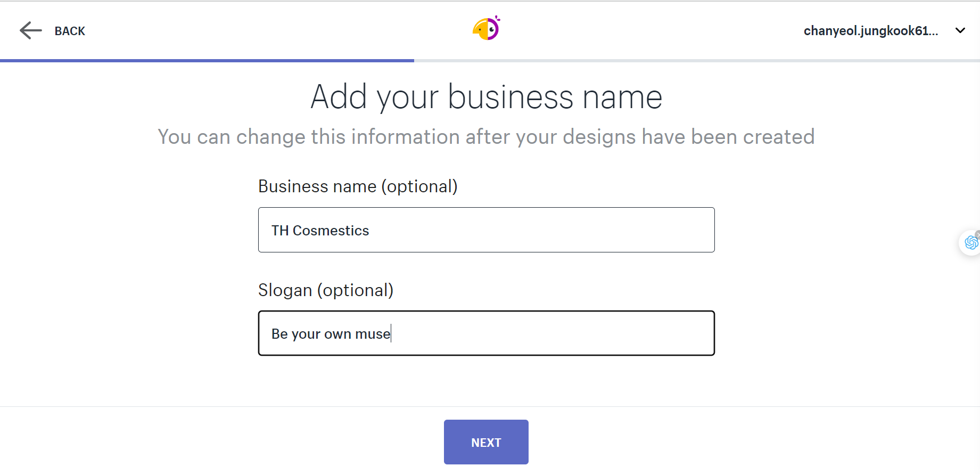Click the yellow and purple Hatchful logo
This screenshot has width=980, height=474.
(487, 28)
